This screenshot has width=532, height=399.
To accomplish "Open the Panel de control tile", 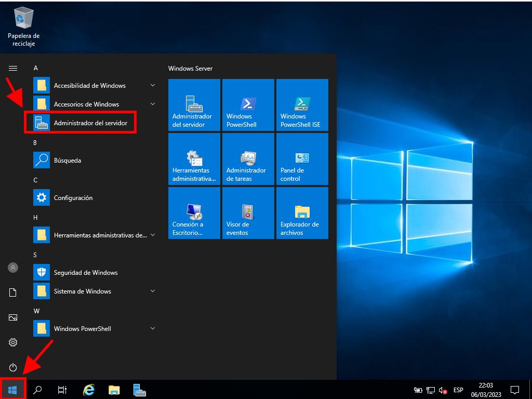I will pyautogui.click(x=302, y=159).
